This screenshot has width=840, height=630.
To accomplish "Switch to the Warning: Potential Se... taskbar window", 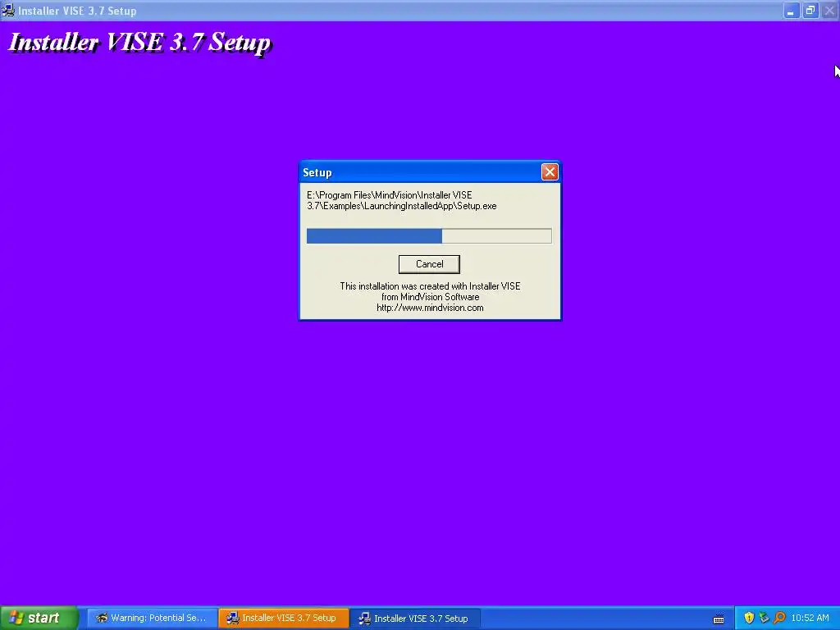I will point(152,619).
